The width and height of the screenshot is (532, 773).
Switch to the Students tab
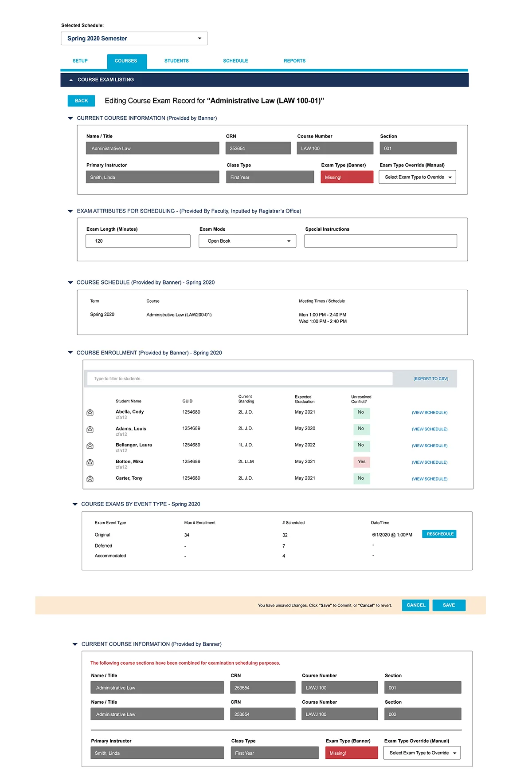coord(176,61)
